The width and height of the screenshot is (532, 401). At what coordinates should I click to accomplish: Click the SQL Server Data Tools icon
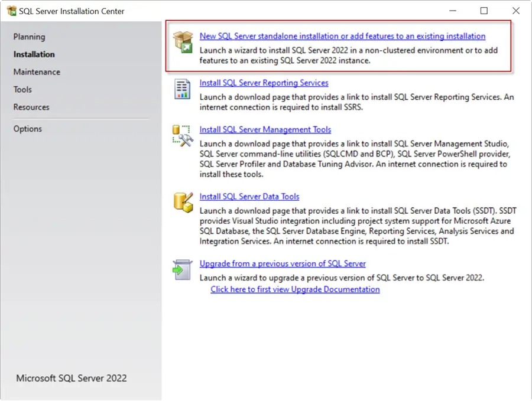[183, 203]
